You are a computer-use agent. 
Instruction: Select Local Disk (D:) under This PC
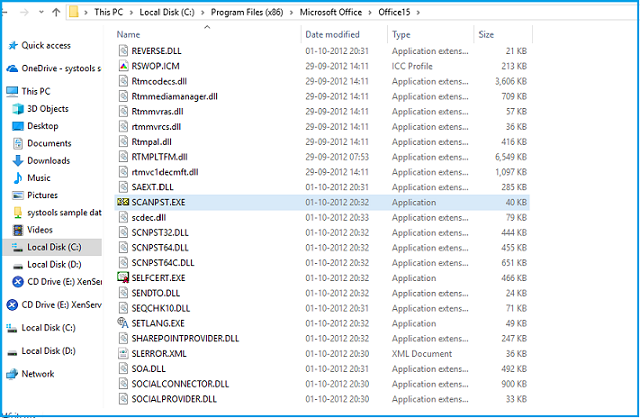point(54,265)
